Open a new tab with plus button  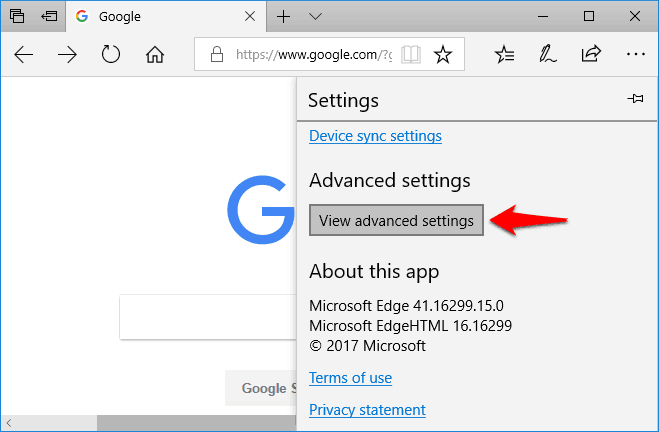point(284,16)
